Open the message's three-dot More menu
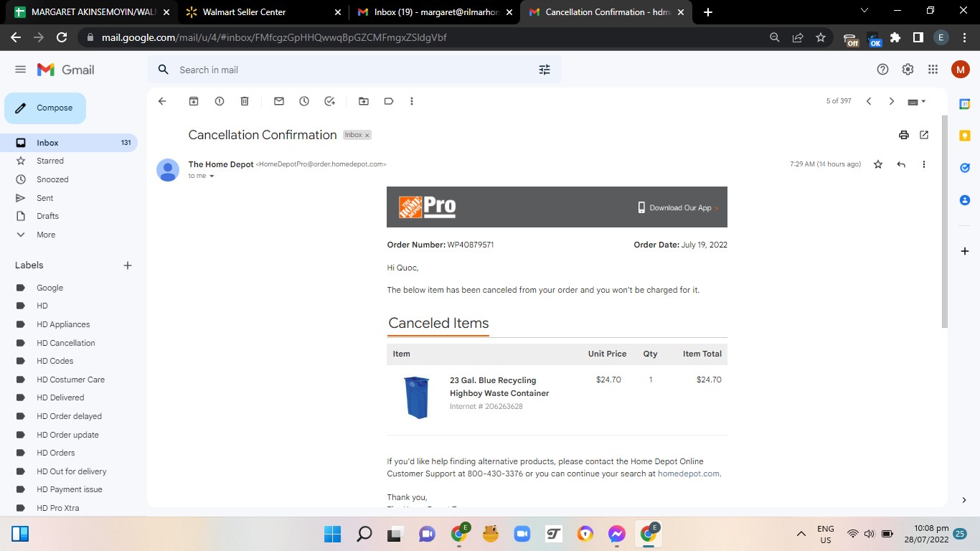Screen dimensions: 980x551 [x=924, y=164]
